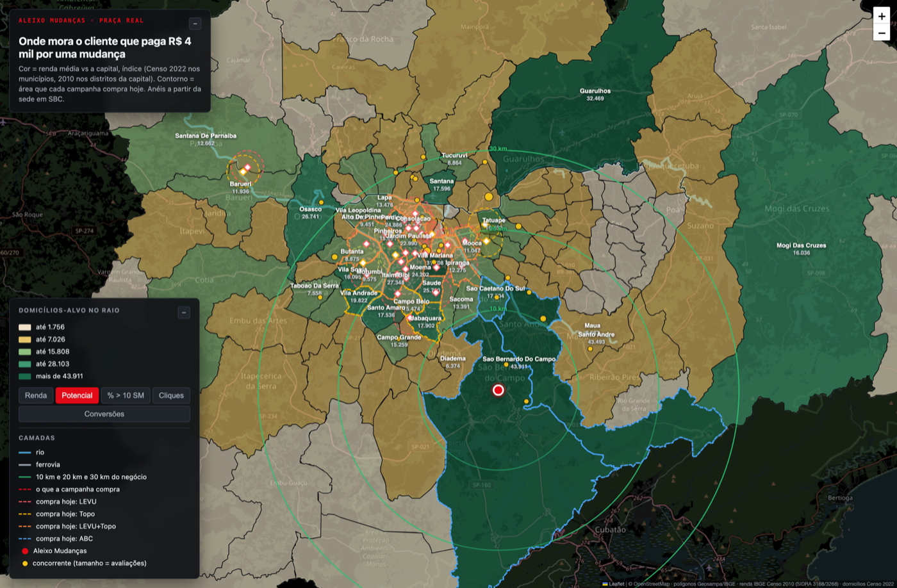The image size is (897, 588).
Task: Click the Osasco 26.741 map label
Action: (x=311, y=213)
